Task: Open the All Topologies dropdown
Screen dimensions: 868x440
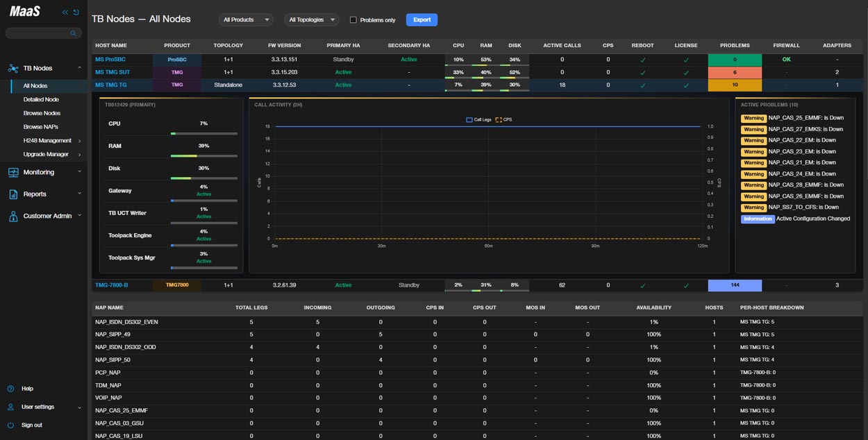Action: pyautogui.click(x=312, y=19)
